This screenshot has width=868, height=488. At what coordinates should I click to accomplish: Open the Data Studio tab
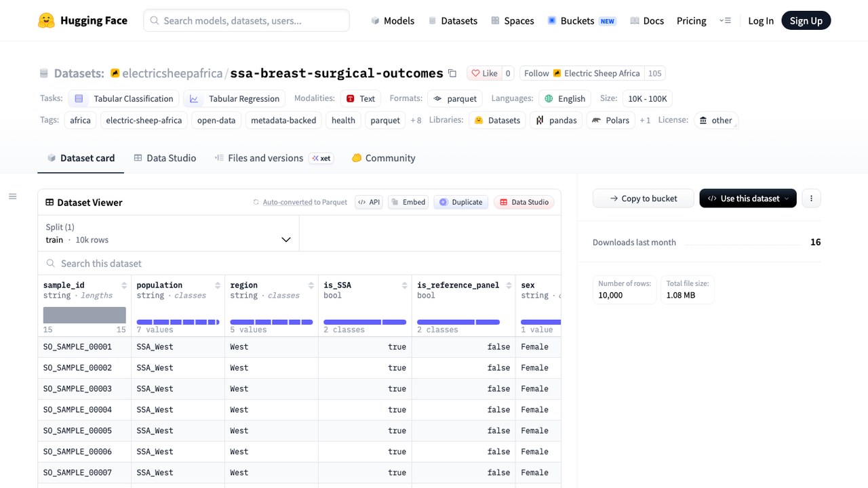(165, 158)
